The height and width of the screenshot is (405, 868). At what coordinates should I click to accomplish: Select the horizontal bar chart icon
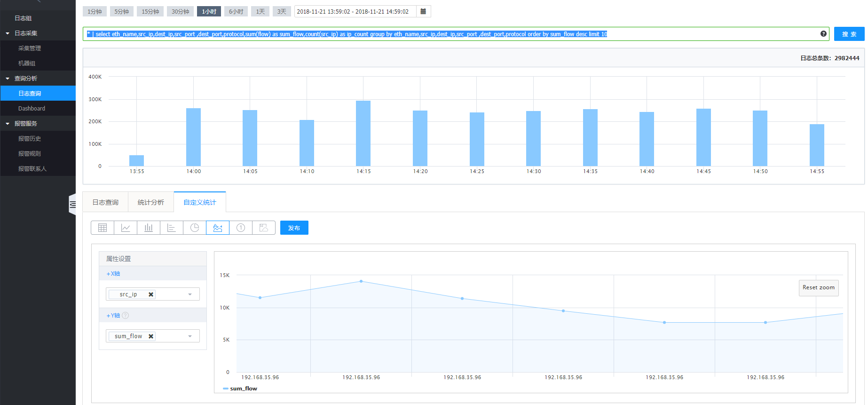point(172,228)
